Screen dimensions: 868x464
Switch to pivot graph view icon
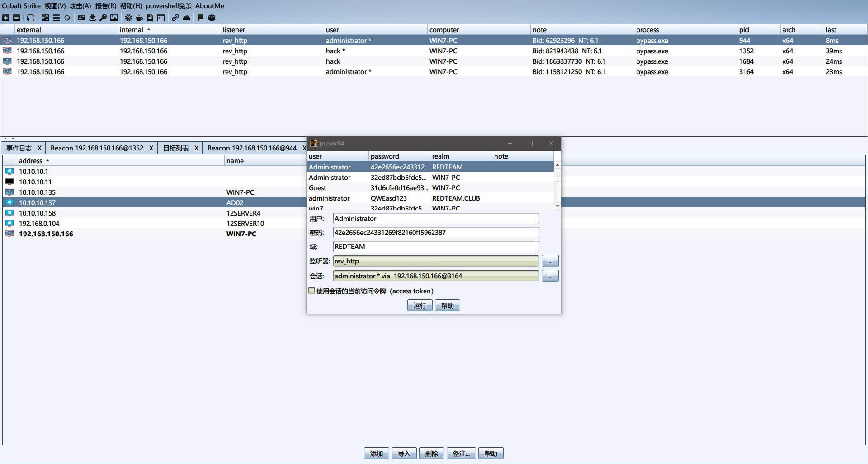45,18
